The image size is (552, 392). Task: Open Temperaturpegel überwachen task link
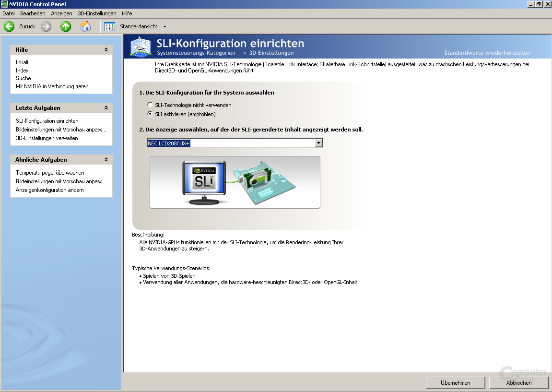tap(50, 173)
